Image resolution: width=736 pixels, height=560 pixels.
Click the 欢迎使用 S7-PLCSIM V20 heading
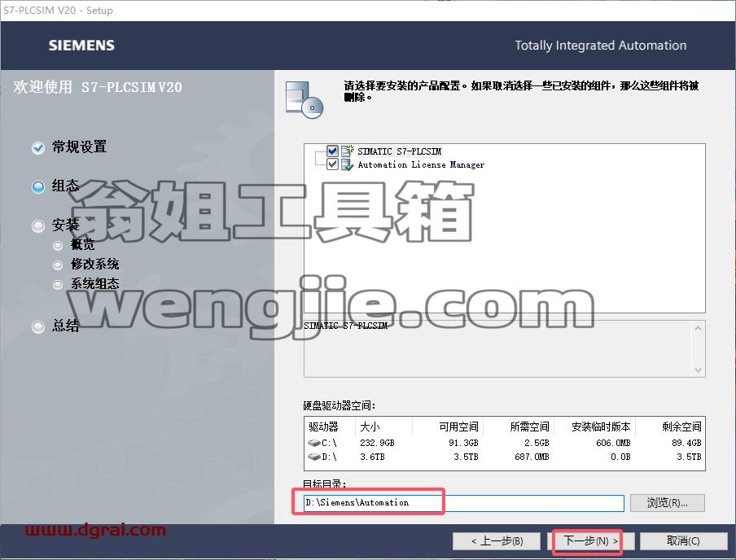tap(98, 87)
